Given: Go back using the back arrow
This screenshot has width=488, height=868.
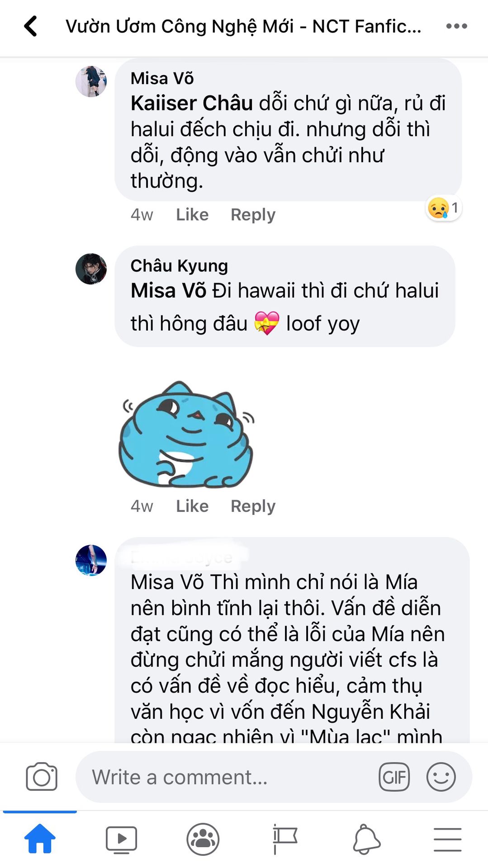Looking at the screenshot, I should 31,26.
